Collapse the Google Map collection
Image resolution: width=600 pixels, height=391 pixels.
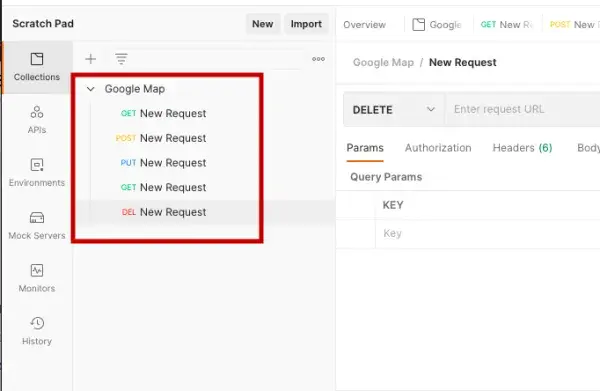(90, 89)
